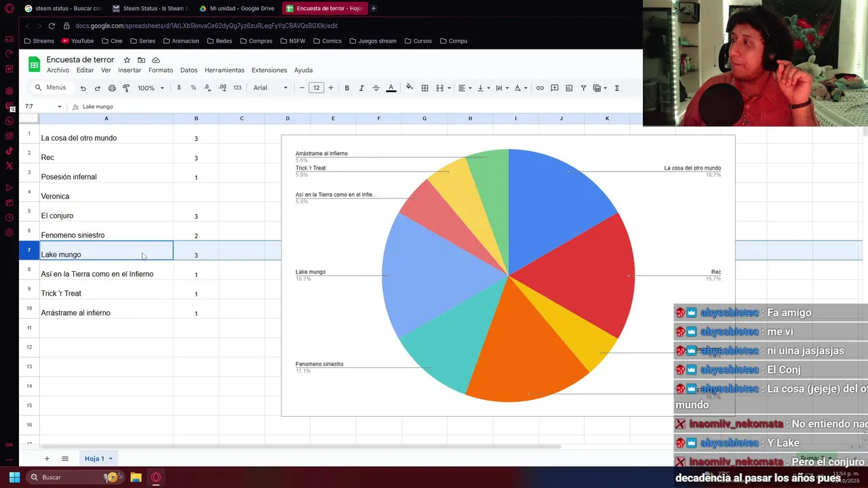Open TikTok in Opera sidebar
Screen dimensions: 868x488
pos(9,151)
